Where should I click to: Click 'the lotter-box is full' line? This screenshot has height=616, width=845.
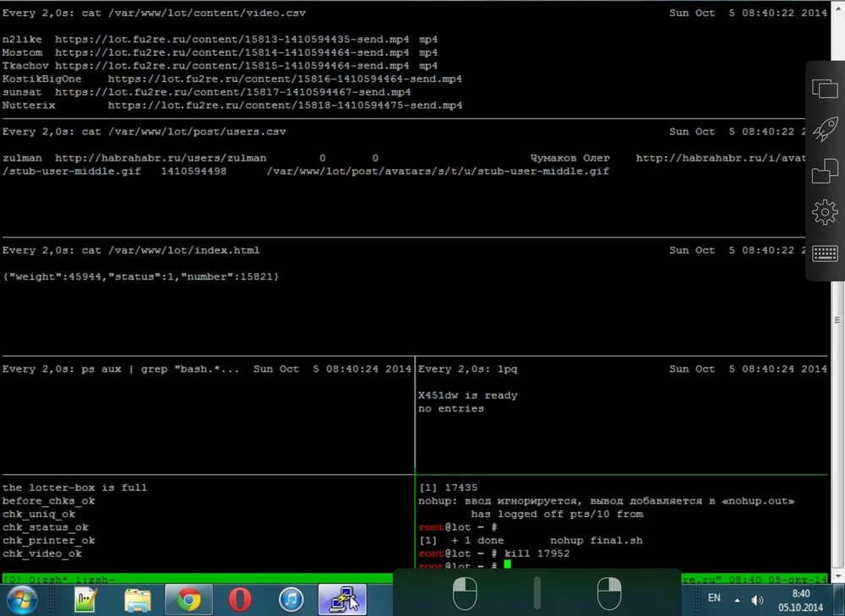coord(75,488)
